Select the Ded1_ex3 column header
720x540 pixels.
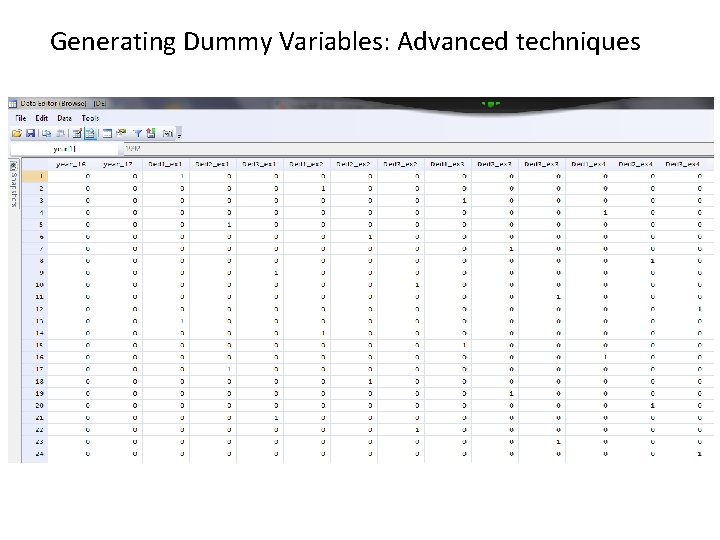click(448, 164)
